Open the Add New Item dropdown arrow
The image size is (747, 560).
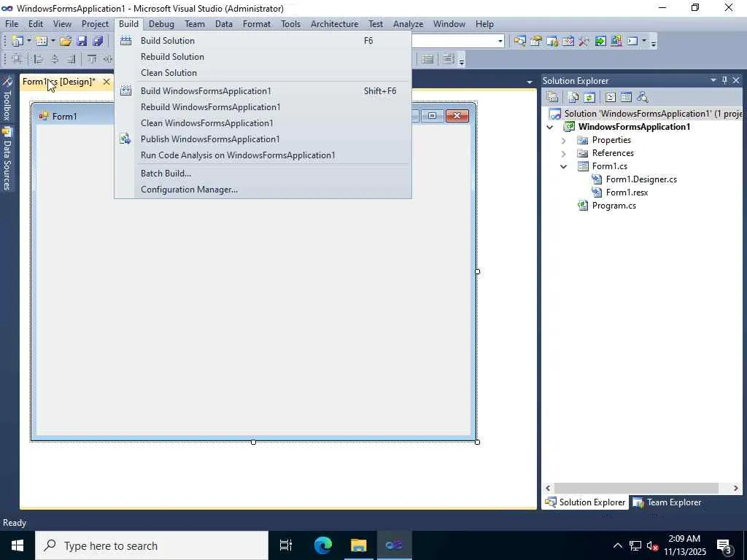pyautogui.click(x=53, y=42)
